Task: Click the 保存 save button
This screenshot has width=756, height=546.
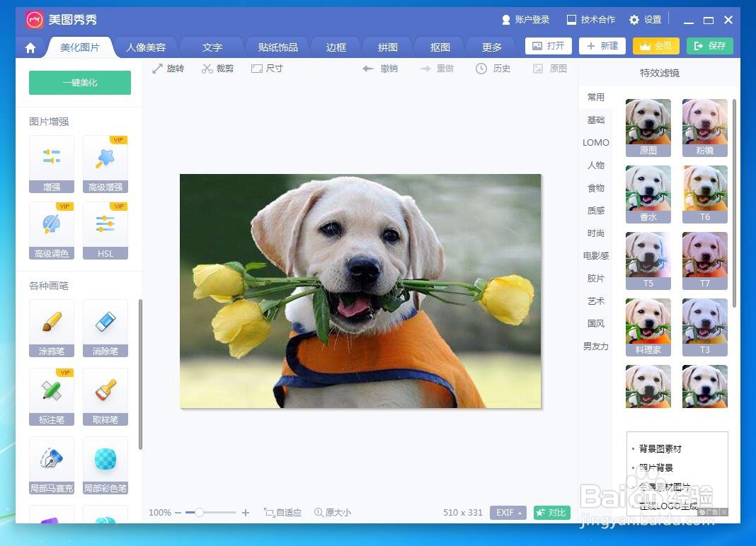Action: tap(710, 46)
